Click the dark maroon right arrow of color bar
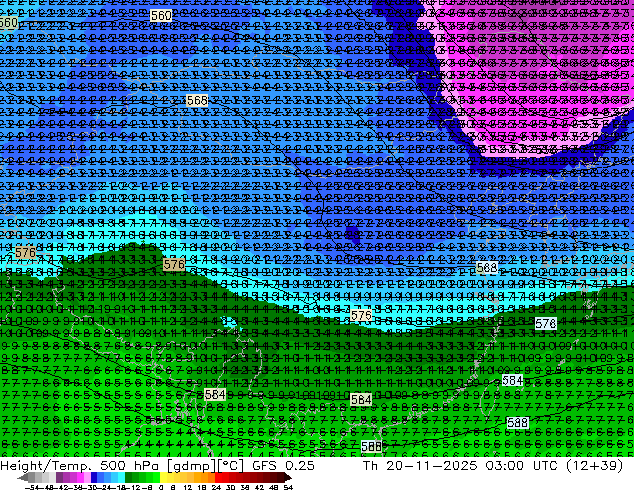 tap(288, 477)
